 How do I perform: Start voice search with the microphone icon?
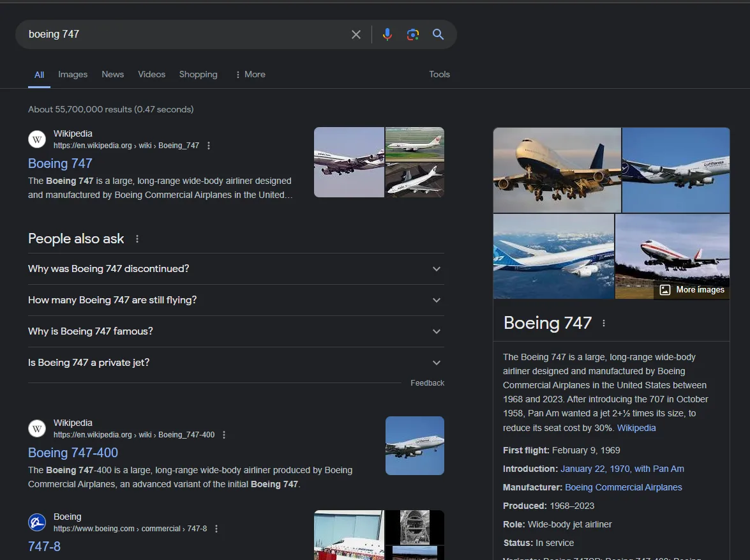click(387, 34)
